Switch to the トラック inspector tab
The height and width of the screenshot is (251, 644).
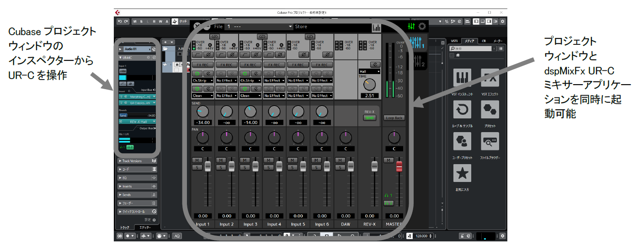coord(124,227)
